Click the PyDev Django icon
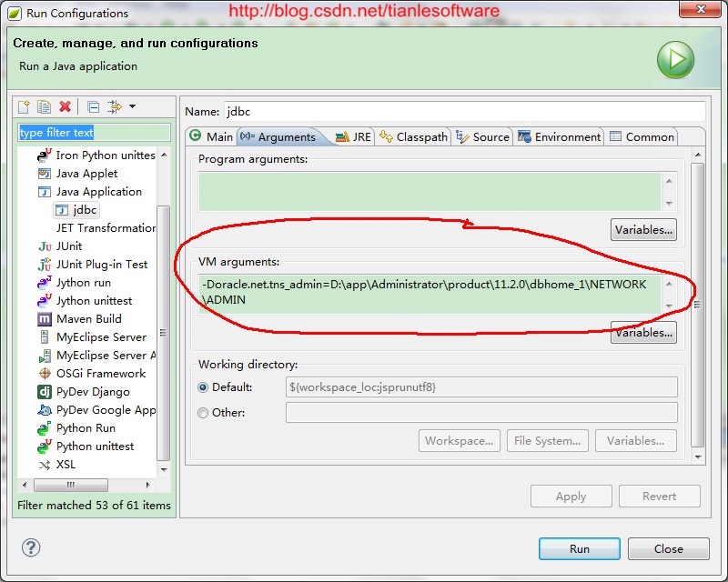This screenshot has width=728, height=582. [45, 392]
